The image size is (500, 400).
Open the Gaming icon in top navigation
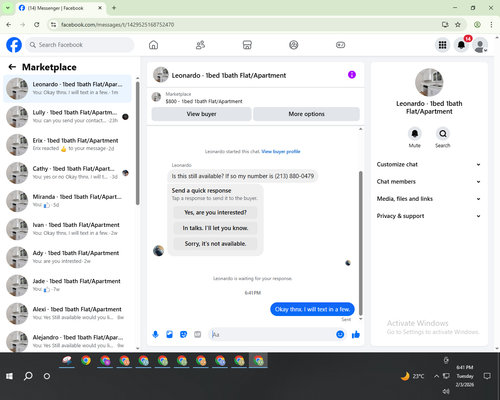tap(340, 45)
